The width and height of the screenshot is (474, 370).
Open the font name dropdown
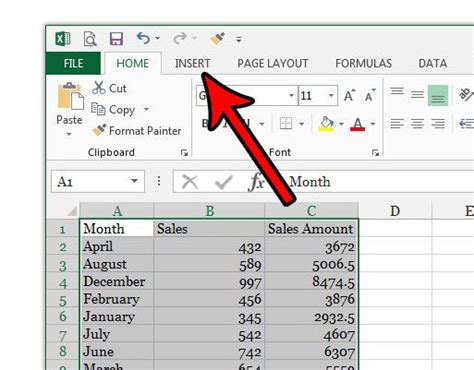click(291, 96)
